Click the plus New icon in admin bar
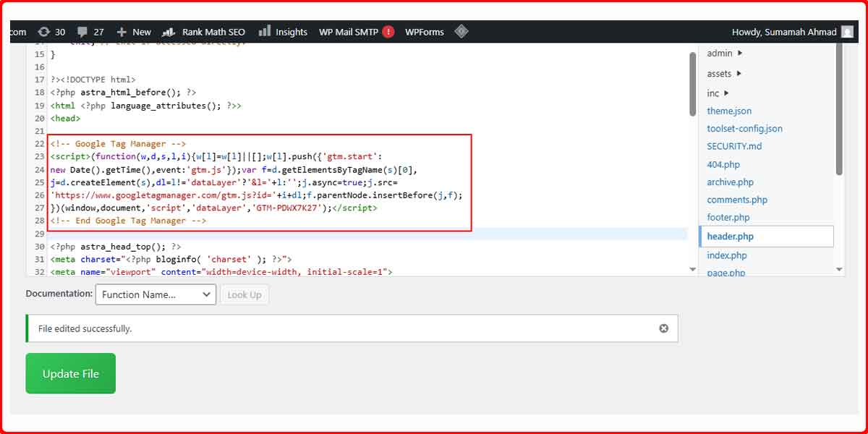The image size is (868, 434). coord(122,32)
